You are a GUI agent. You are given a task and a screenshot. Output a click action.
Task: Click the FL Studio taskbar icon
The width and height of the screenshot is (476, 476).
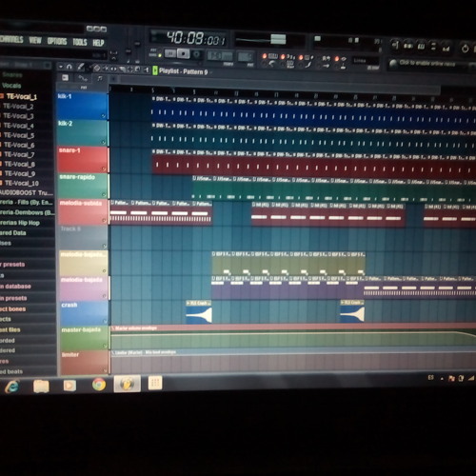[128, 384]
